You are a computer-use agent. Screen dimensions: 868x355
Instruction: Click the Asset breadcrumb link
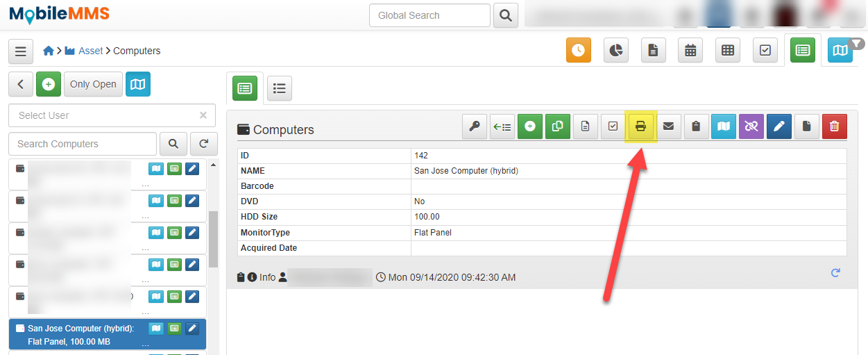90,51
